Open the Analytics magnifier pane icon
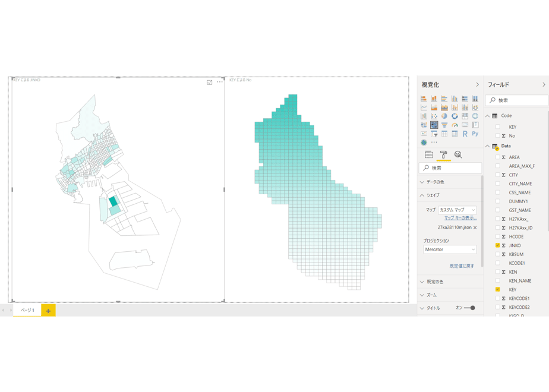This screenshot has width=549, height=392. coord(458,154)
